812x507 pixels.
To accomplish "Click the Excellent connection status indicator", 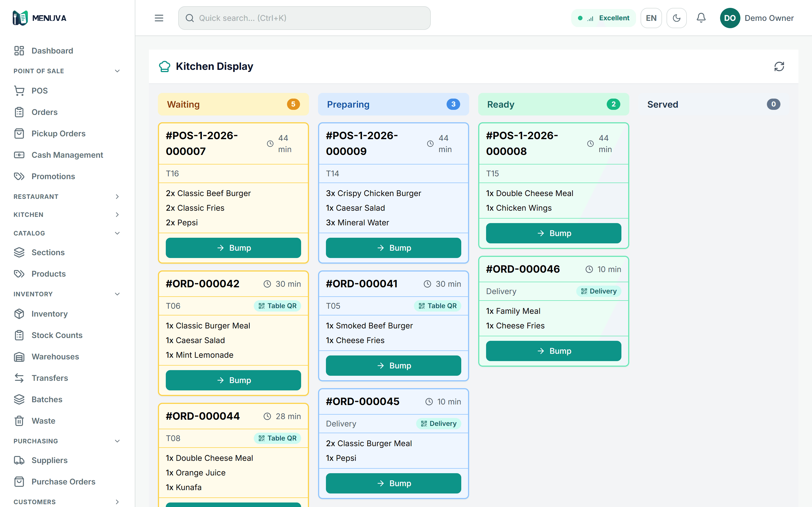I will pyautogui.click(x=603, y=18).
